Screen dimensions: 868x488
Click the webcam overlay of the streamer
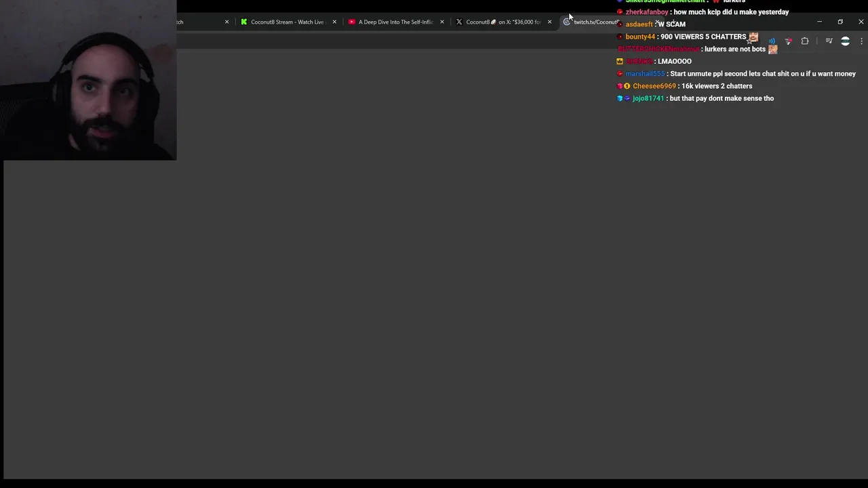88,80
